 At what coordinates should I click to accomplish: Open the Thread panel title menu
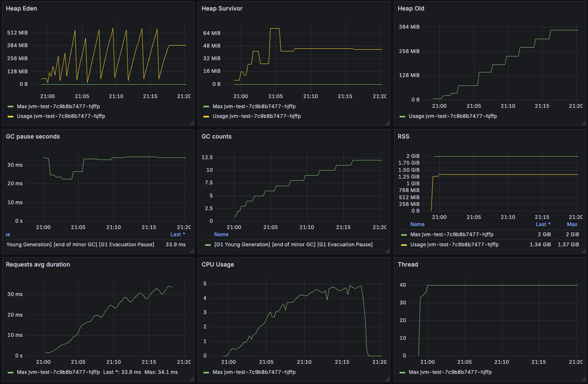tap(408, 264)
